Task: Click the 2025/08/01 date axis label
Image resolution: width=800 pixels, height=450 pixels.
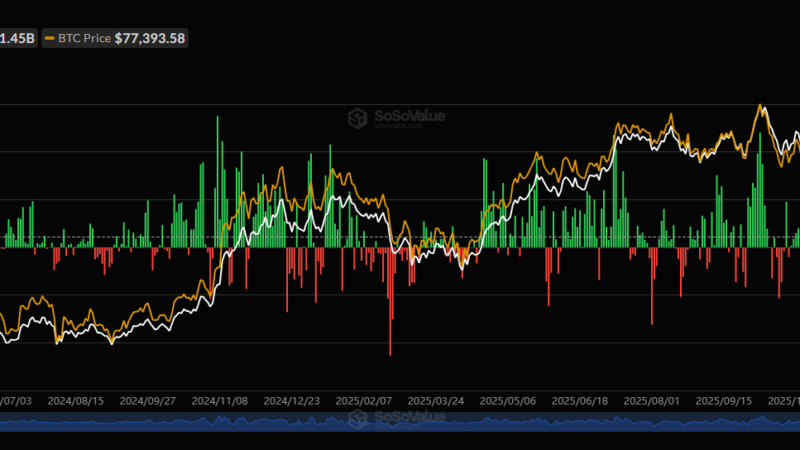Action: tap(652, 401)
